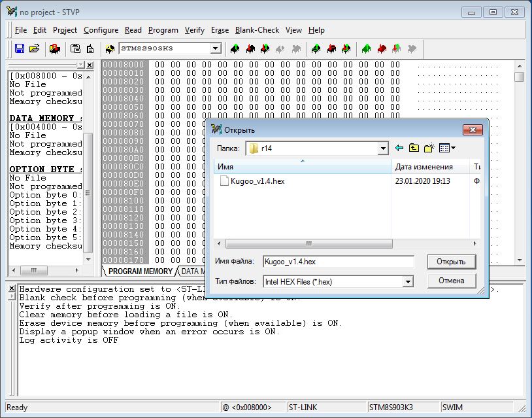The width and height of the screenshot is (532, 418).
Task: Expand the Папка folder dropdown
Action: pos(383,148)
